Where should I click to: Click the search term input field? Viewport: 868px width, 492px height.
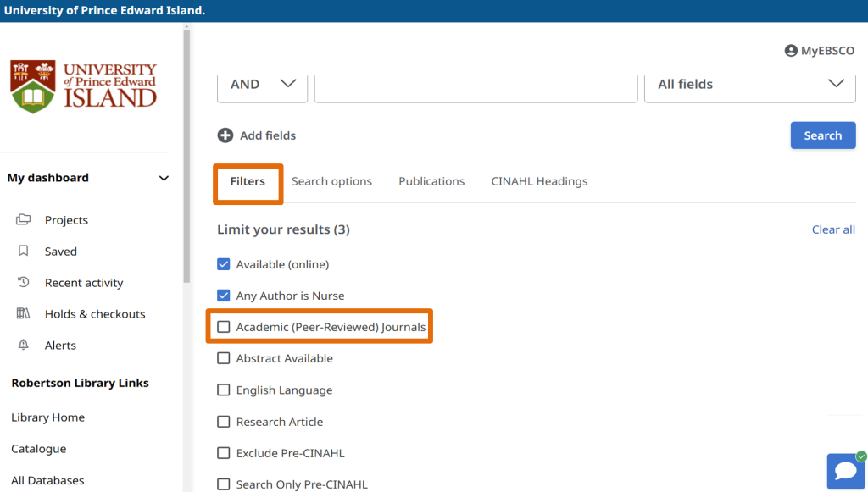476,85
